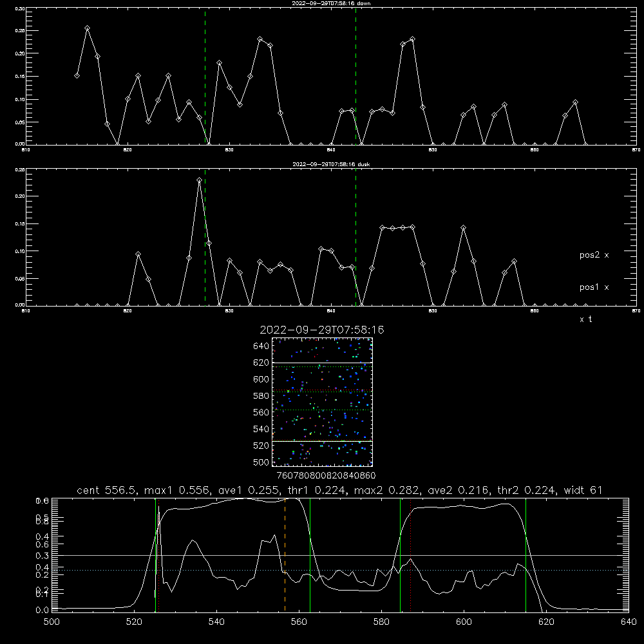
Task: Click the 'max1 0.556' value
Action: (178, 490)
